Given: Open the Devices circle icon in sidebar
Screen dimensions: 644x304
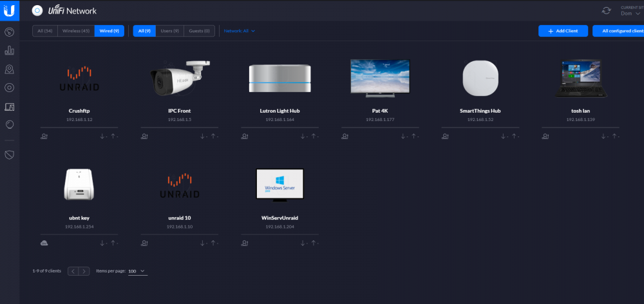Looking at the screenshot, I should coord(10,88).
